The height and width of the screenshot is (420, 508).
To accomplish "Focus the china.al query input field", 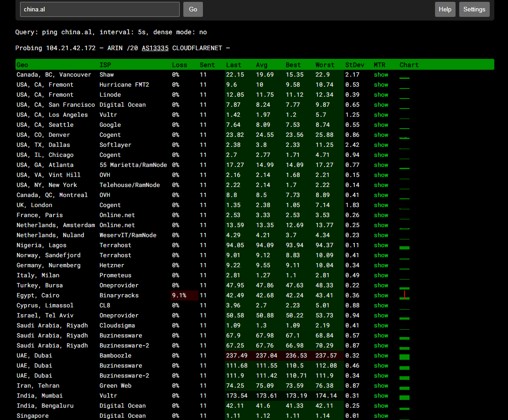I will [x=100, y=9].
